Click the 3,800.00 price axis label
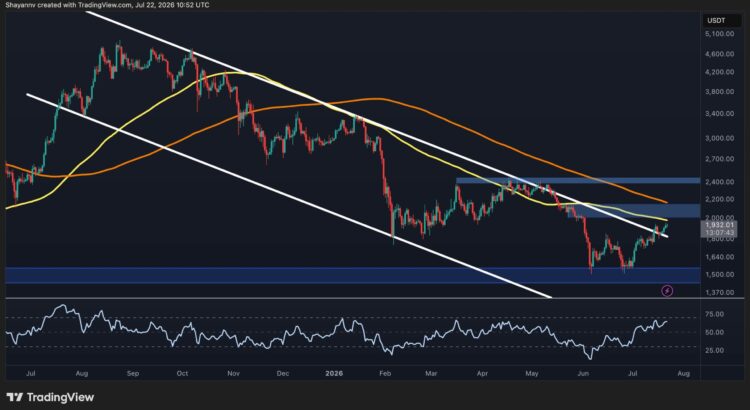 click(720, 92)
